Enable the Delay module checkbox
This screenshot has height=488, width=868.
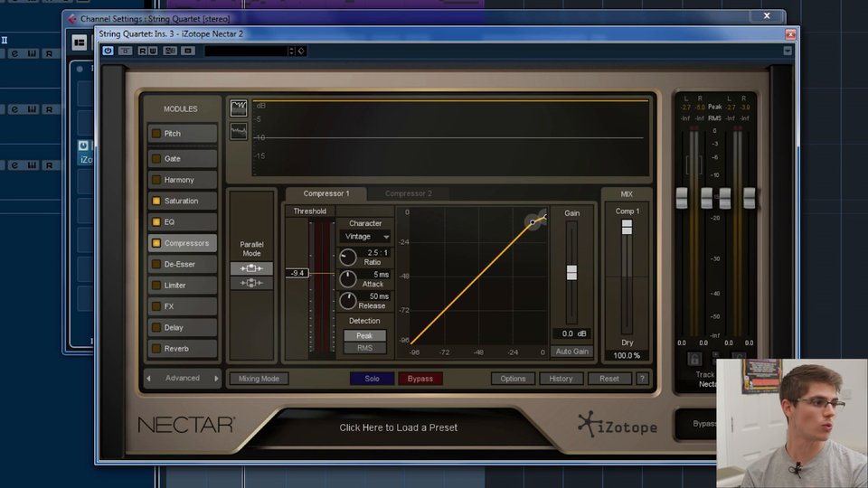156,327
